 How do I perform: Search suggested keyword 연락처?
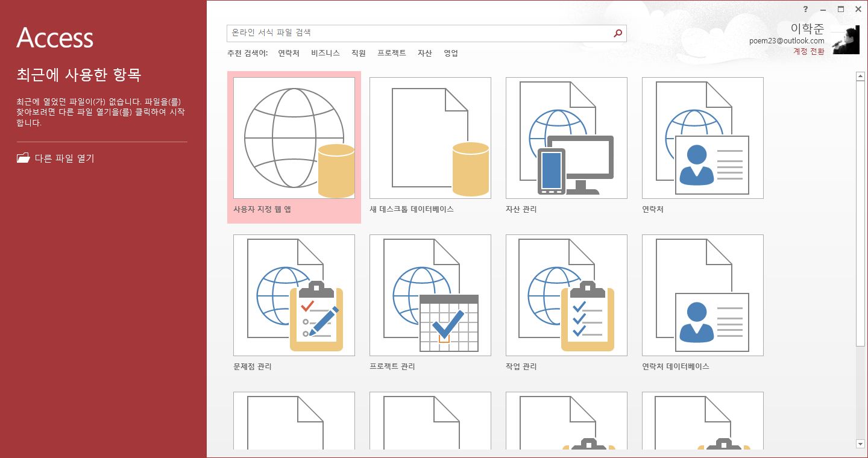tap(289, 53)
